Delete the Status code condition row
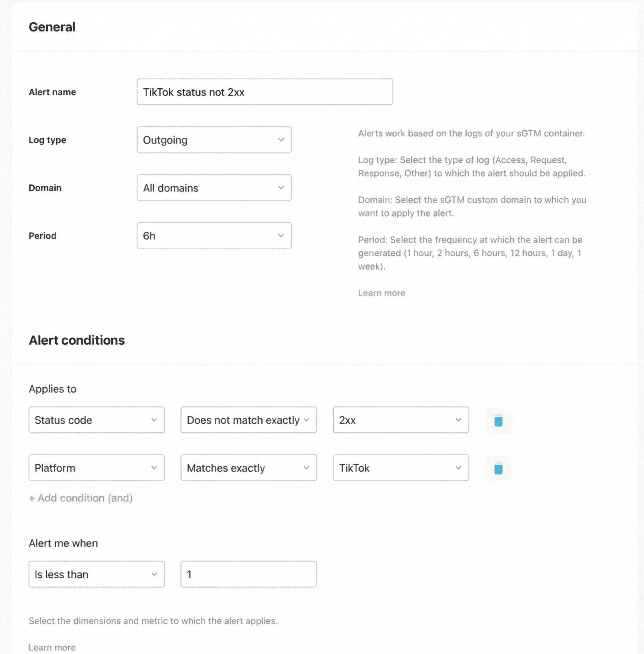 pos(498,420)
